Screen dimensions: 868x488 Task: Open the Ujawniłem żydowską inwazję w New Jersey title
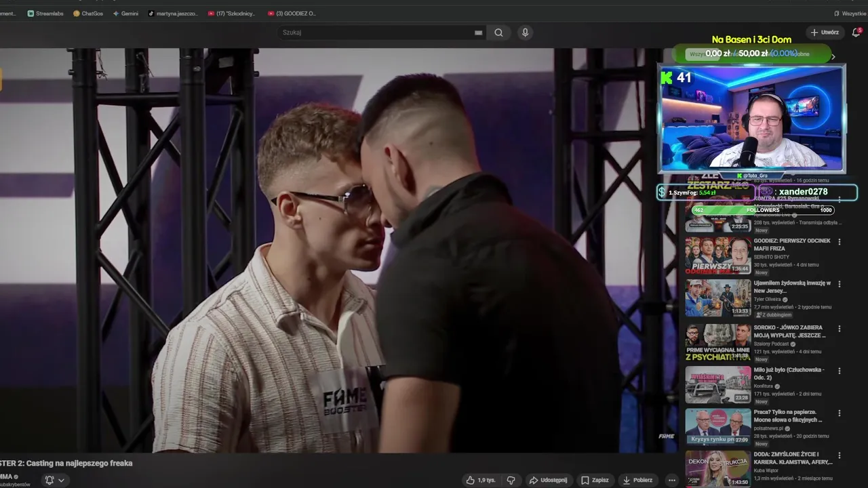click(793, 287)
